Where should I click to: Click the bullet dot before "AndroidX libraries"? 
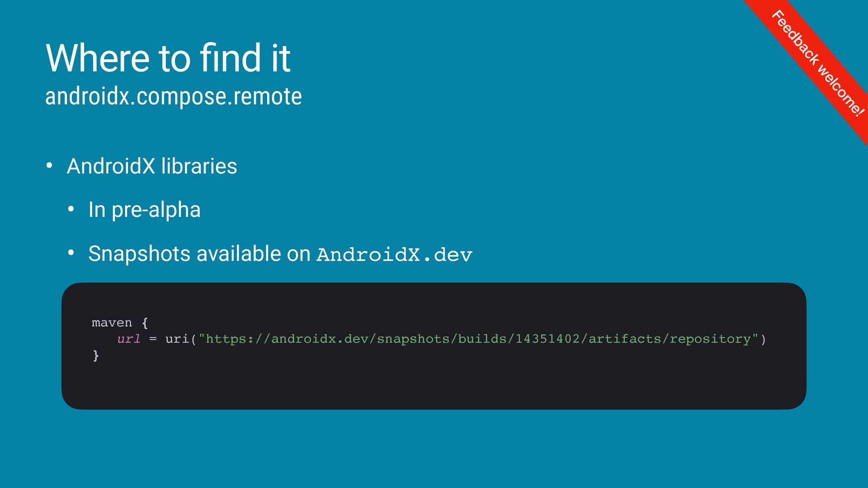(49, 165)
